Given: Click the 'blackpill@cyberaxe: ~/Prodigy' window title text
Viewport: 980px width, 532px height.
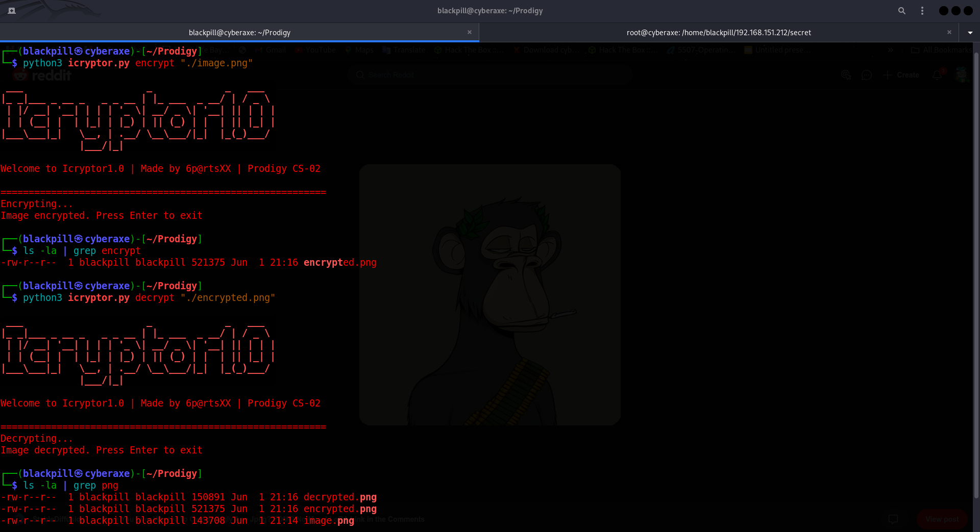Looking at the screenshot, I should pos(490,11).
